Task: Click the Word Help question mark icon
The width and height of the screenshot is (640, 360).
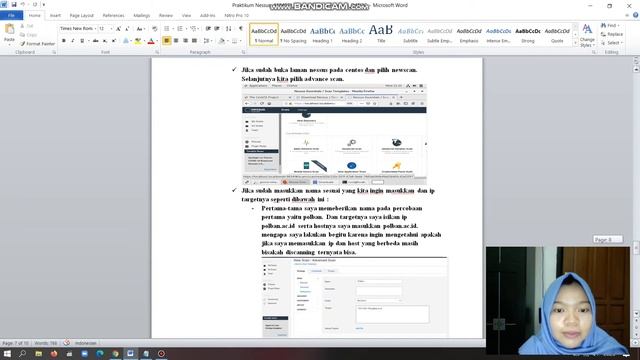Action: pyautogui.click(x=636, y=15)
